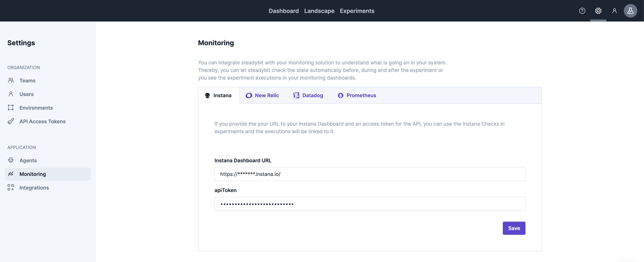The width and height of the screenshot is (644, 262).
Task: Click the Integrations grid icon
Action: [11, 187]
